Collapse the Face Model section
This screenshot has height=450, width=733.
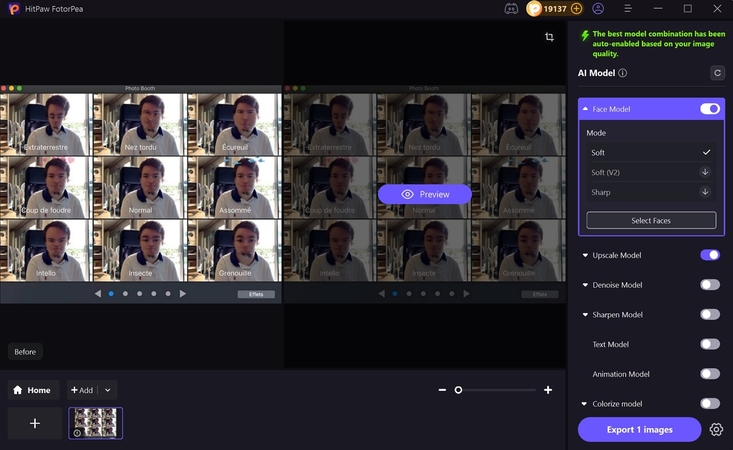(x=585, y=109)
